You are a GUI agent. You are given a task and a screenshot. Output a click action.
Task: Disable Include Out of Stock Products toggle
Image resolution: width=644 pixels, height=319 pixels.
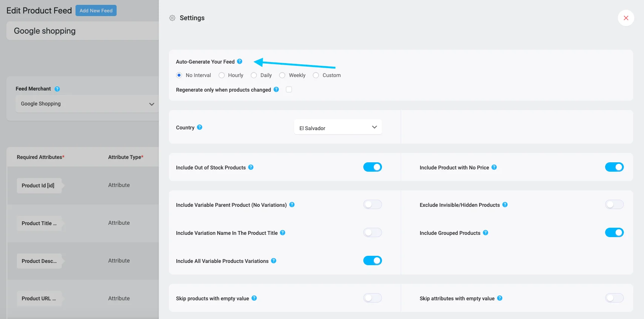373,167
